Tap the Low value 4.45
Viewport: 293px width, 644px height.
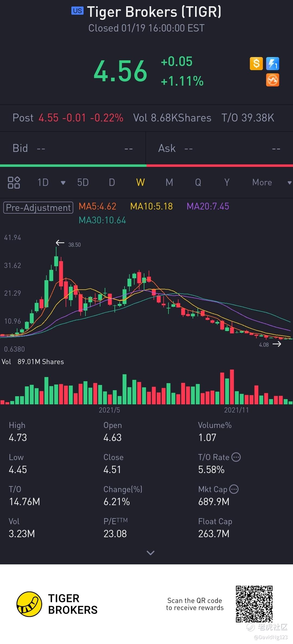pyautogui.click(x=18, y=470)
